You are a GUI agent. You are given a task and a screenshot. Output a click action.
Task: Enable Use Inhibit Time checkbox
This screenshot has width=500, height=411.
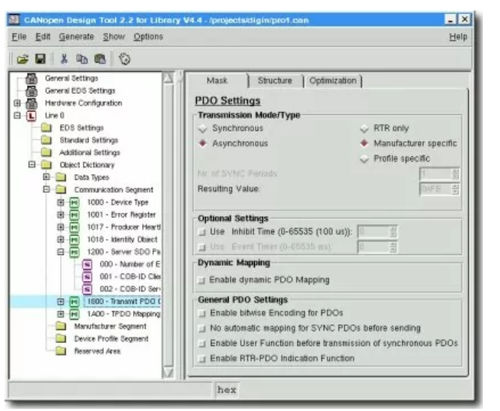coord(202,232)
